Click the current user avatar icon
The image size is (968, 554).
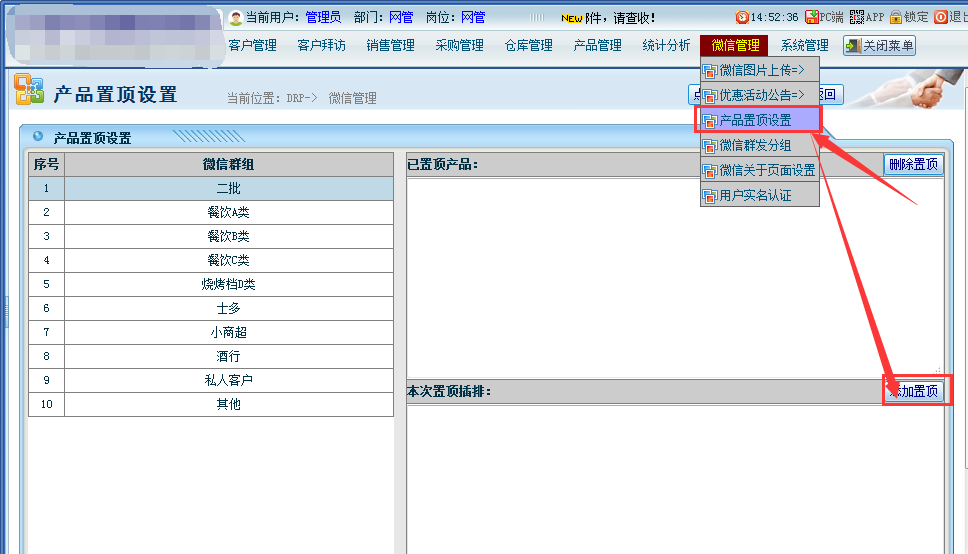(x=236, y=17)
